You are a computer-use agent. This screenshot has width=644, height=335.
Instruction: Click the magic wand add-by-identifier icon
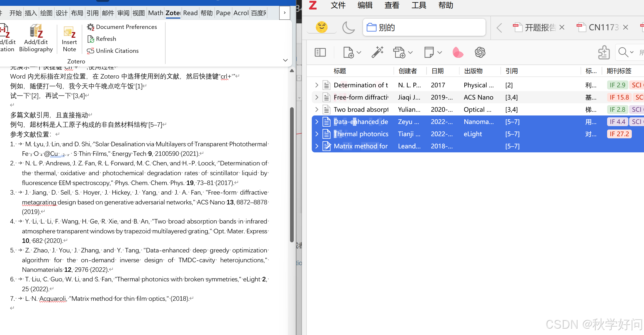click(x=377, y=52)
